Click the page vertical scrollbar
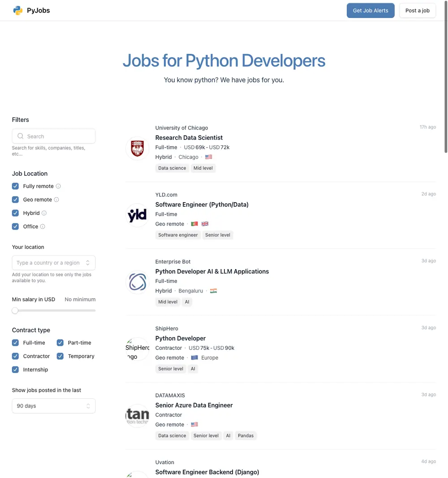The height and width of the screenshot is (478, 448). pyautogui.click(x=446, y=76)
